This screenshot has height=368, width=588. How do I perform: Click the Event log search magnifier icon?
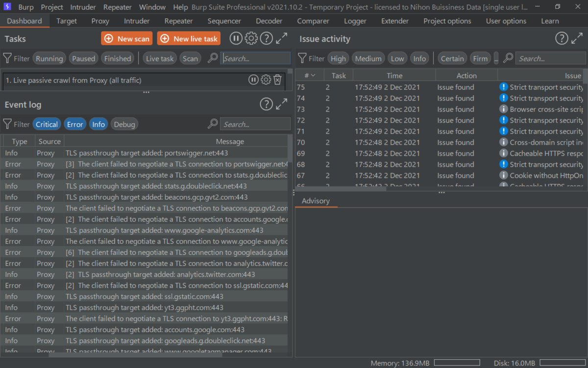[x=213, y=124]
